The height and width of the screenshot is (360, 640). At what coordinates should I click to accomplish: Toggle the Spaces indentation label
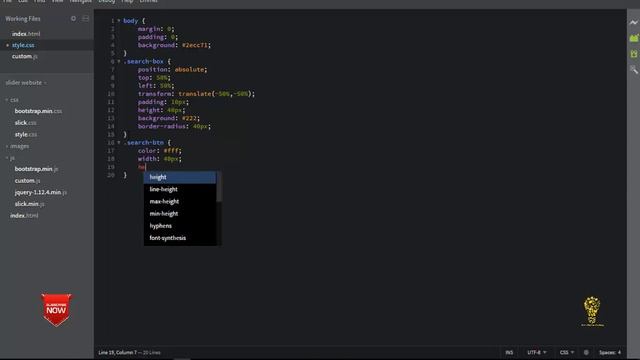607,352
